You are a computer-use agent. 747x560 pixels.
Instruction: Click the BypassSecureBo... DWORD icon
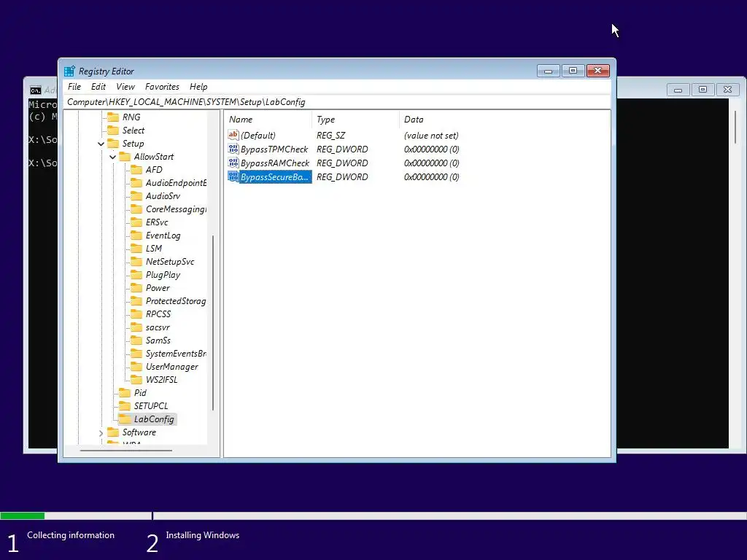click(x=233, y=176)
